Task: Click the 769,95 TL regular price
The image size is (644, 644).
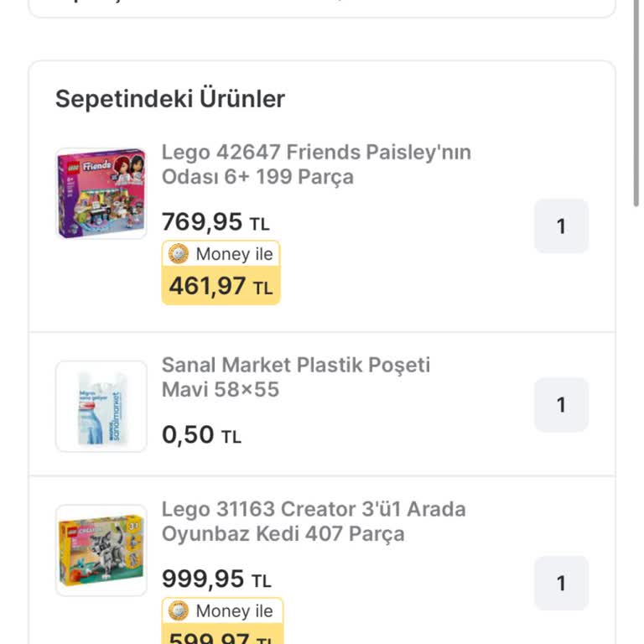Action: click(216, 222)
